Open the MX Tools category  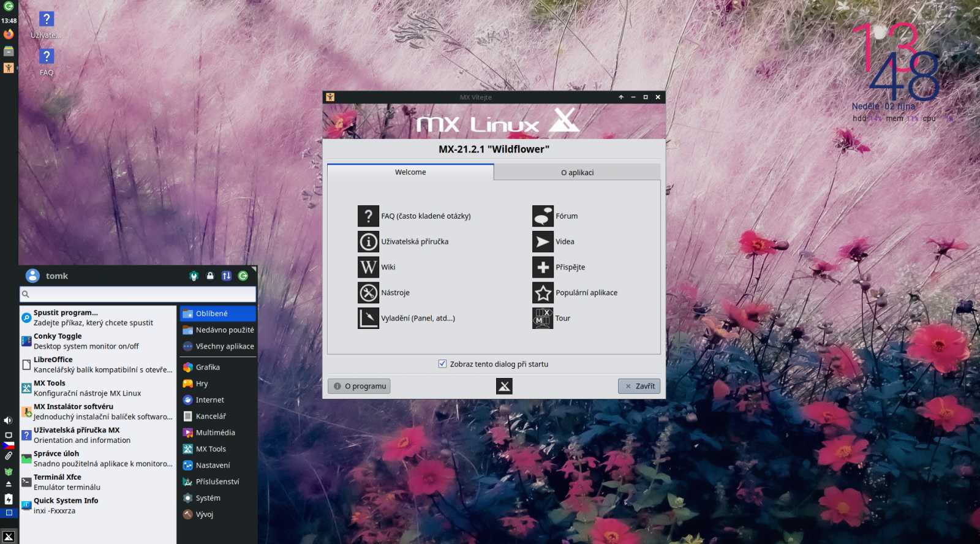point(218,449)
